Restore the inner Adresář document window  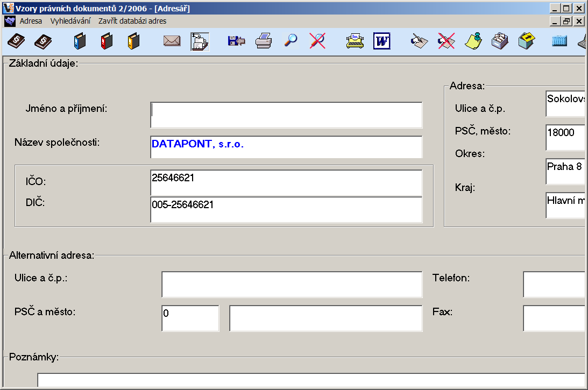point(566,22)
